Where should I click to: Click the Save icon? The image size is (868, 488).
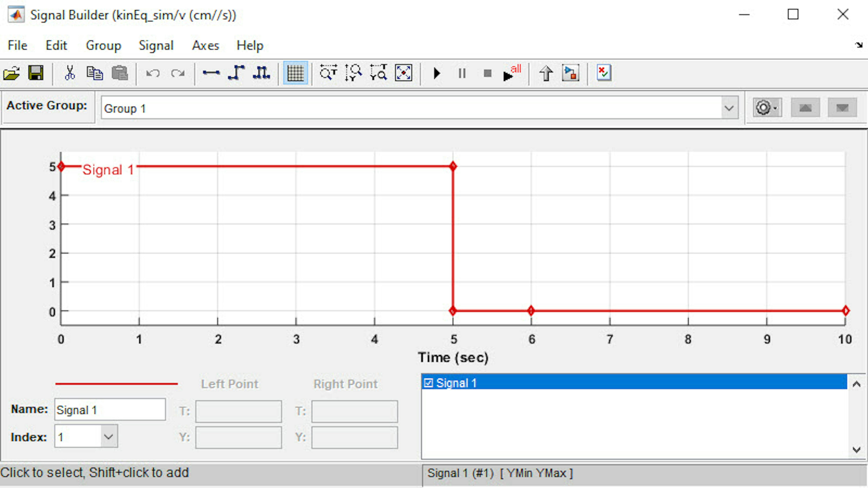pyautogui.click(x=36, y=73)
